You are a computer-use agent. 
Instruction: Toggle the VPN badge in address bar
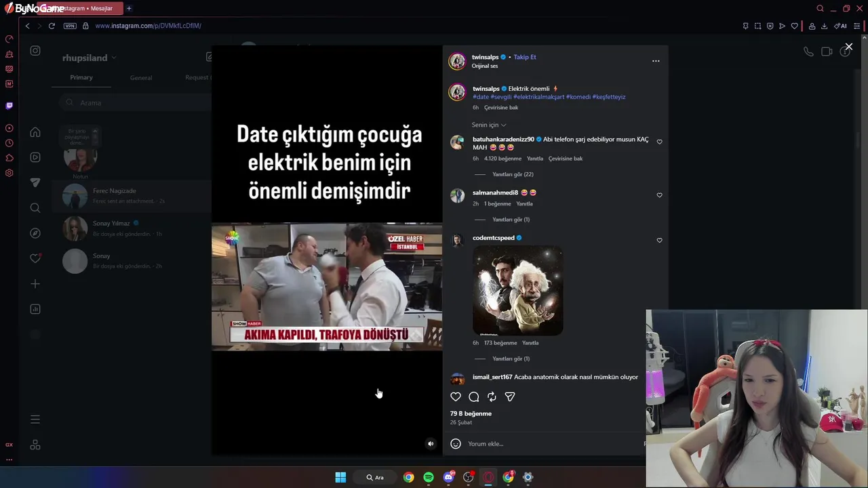click(70, 26)
